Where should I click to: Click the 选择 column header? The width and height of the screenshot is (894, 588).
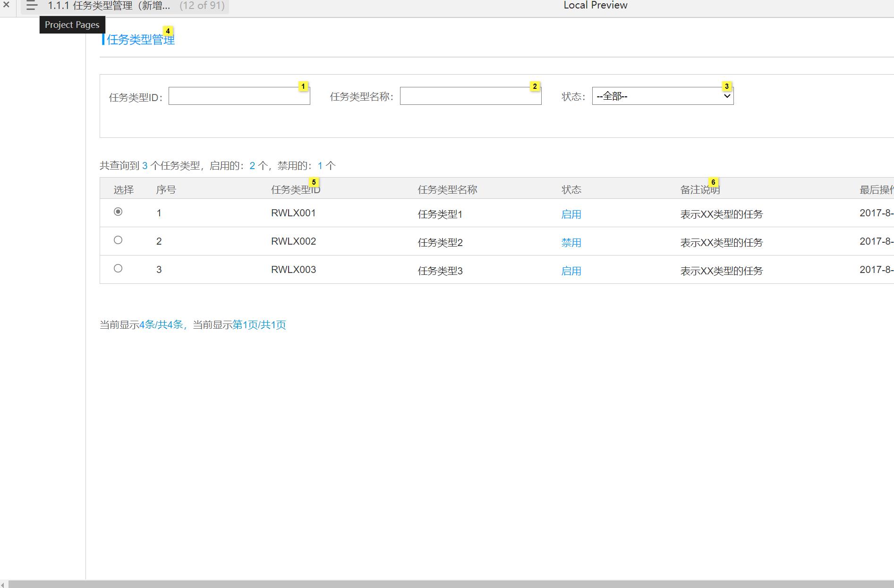point(124,190)
